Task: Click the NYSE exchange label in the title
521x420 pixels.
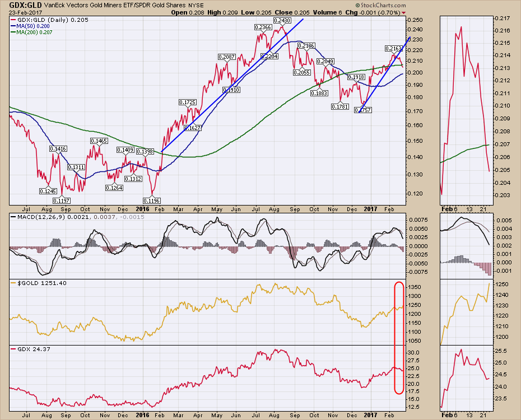Action: click(x=196, y=5)
